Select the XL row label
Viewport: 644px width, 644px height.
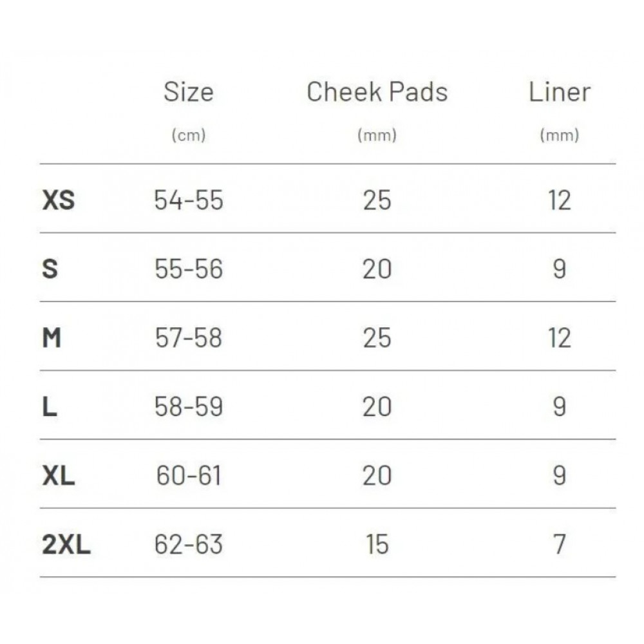(59, 476)
